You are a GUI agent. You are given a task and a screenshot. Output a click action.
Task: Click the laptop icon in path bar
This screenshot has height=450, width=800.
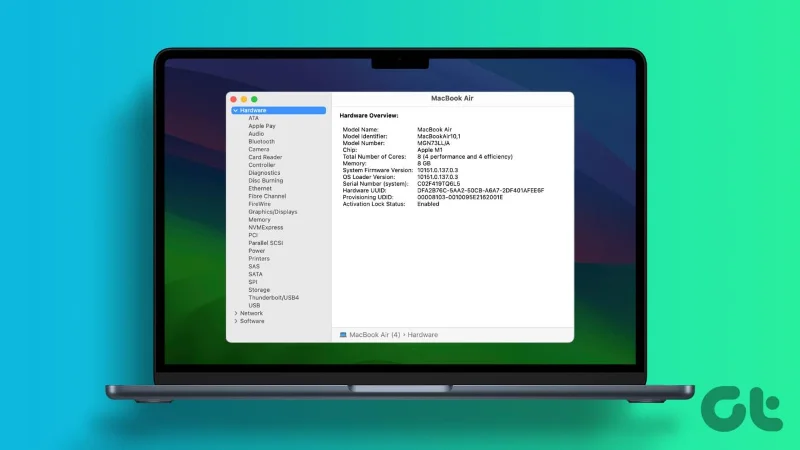click(x=343, y=335)
